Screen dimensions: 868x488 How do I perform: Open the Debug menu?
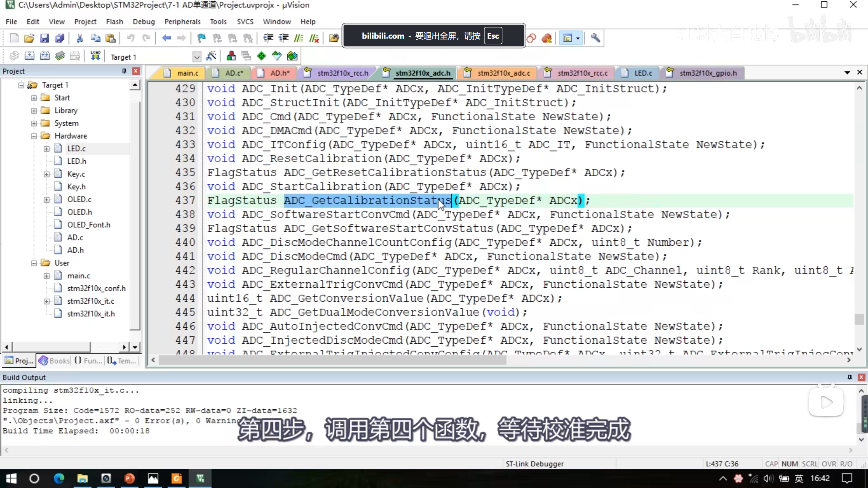pyautogui.click(x=144, y=21)
